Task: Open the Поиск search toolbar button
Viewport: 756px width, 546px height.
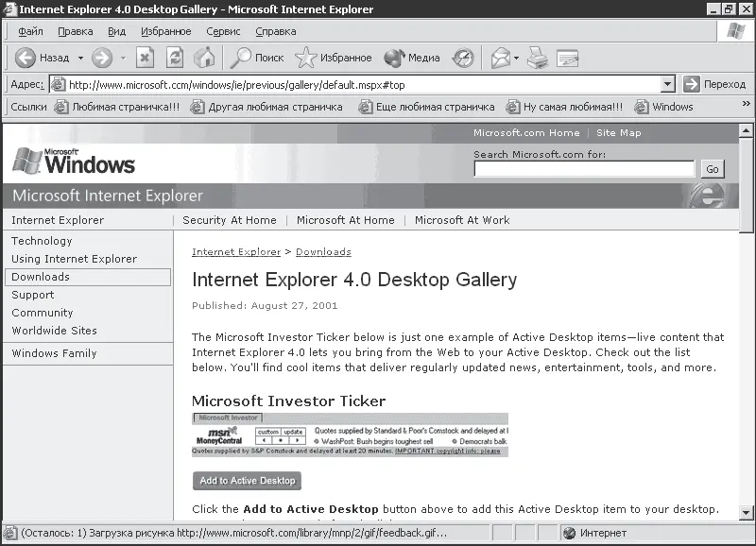Action: tap(257, 59)
